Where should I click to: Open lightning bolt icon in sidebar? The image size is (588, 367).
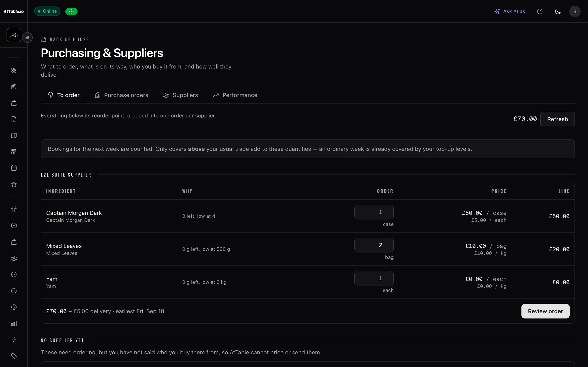(x=14, y=339)
